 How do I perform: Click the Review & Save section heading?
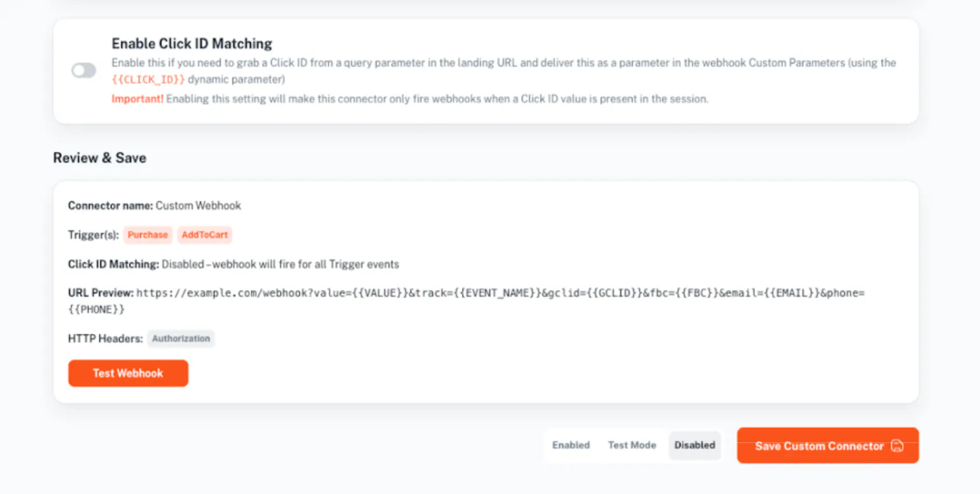point(99,158)
